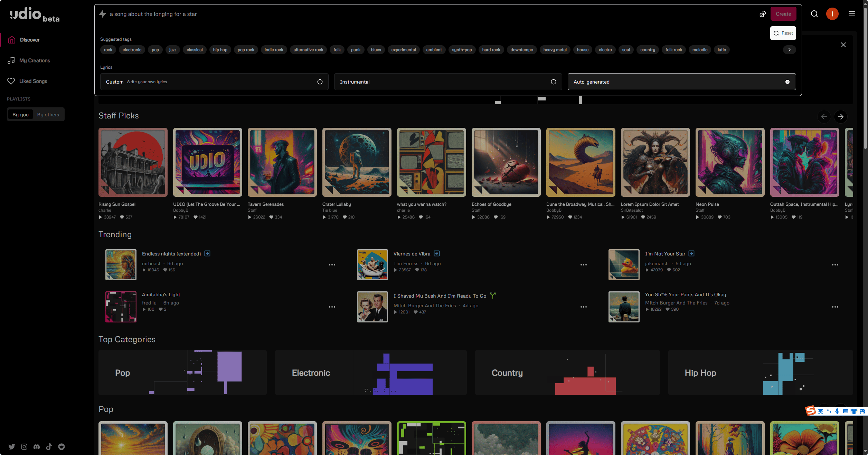Viewport: 868px width, 455px height.
Task: Switch to By others playlists tab
Action: [x=48, y=115]
